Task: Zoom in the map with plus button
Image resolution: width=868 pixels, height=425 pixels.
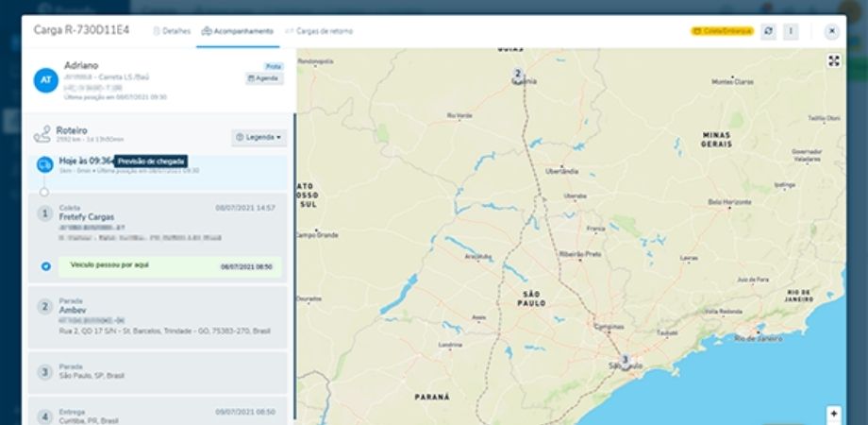Action: [834, 414]
